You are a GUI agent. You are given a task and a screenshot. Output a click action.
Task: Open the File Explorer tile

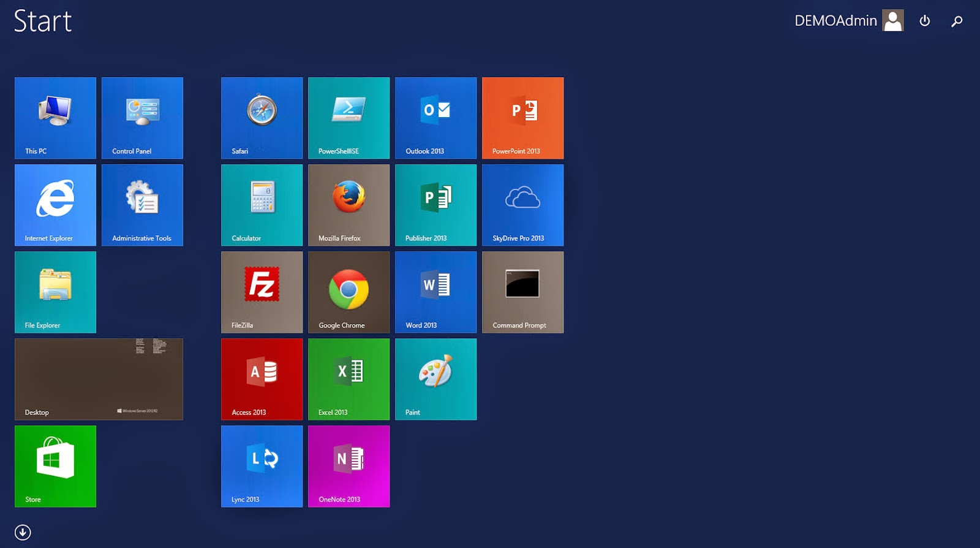pyautogui.click(x=55, y=292)
